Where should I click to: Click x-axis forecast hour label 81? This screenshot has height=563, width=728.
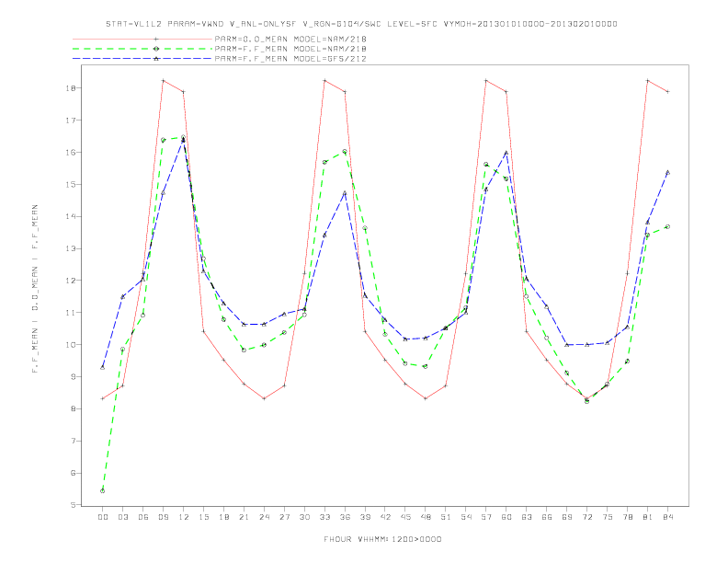pos(648,517)
